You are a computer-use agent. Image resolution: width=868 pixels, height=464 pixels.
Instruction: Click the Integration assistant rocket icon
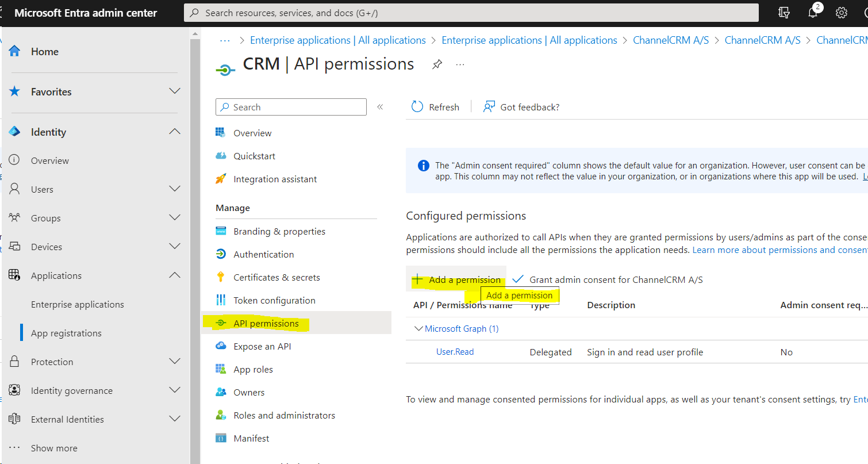(x=221, y=179)
